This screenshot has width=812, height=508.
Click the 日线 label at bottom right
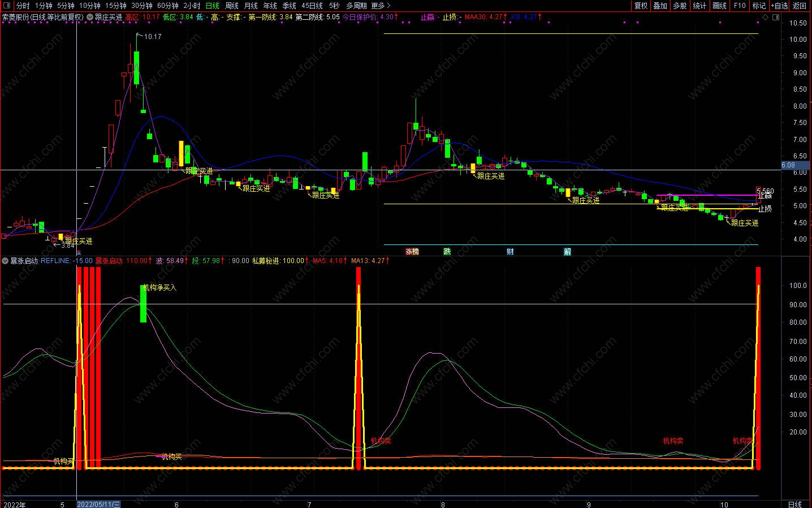pos(794,504)
